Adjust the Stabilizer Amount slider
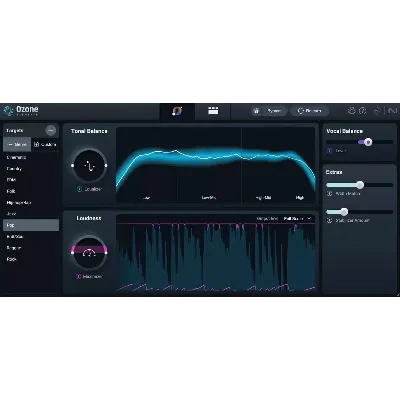The width and height of the screenshot is (400, 400). click(360, 212)
